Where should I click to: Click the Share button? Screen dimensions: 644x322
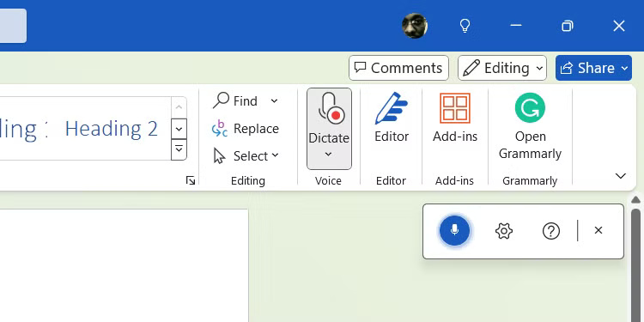click(593, 68)
